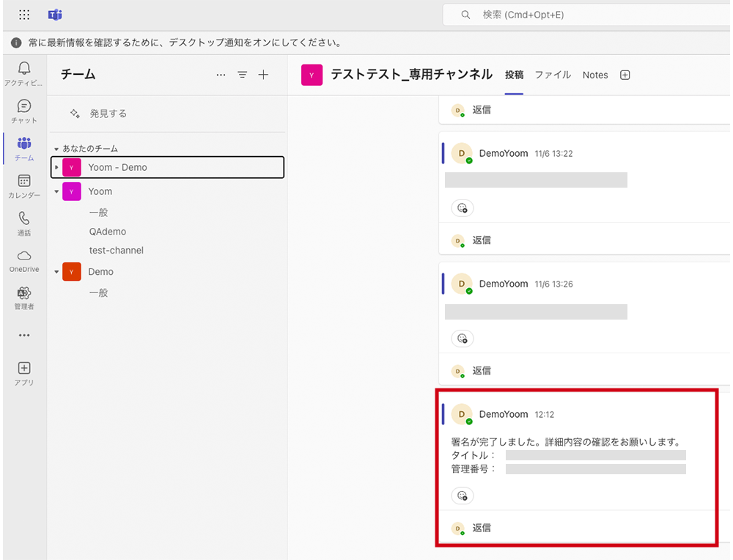Open OneDrive cloud icon in sidebar

tap(24, 256)
